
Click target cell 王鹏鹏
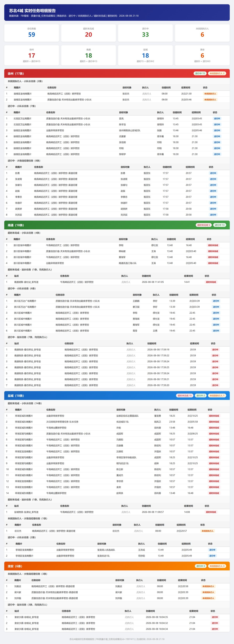[136, 301]
